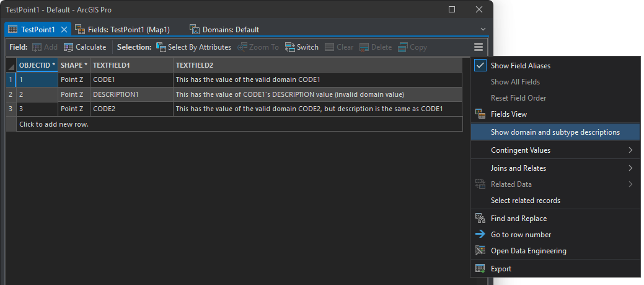Click cell mentioning valid domain CODE2
This screenshot has height=285, width=644.
[317, 109]
